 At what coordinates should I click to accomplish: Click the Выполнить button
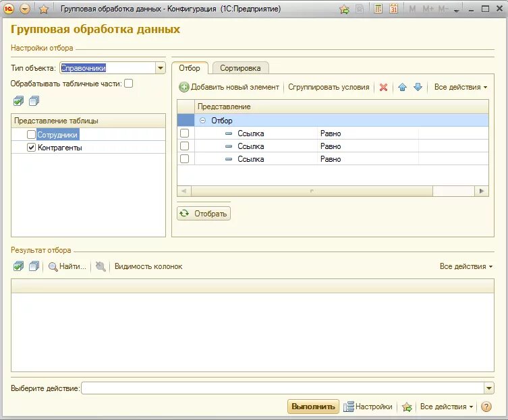point(313,407)
